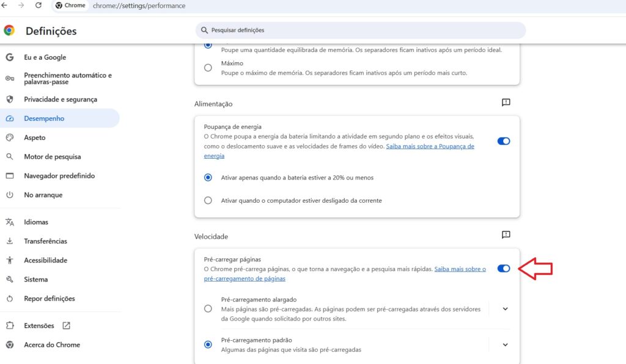Screen dimensions: 626x364
Task: Expand Pré-carregamento padrão details
Action: point(505,344)
